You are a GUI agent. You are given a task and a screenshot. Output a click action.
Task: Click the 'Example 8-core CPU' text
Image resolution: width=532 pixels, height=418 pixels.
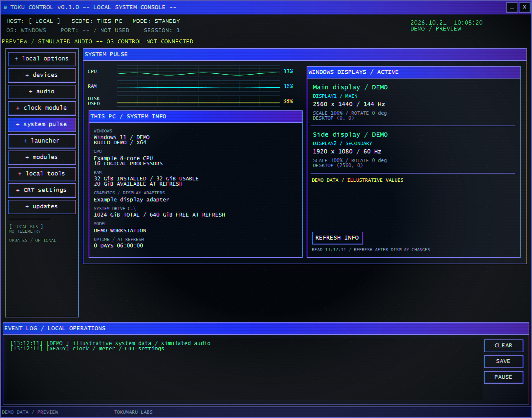123,158
